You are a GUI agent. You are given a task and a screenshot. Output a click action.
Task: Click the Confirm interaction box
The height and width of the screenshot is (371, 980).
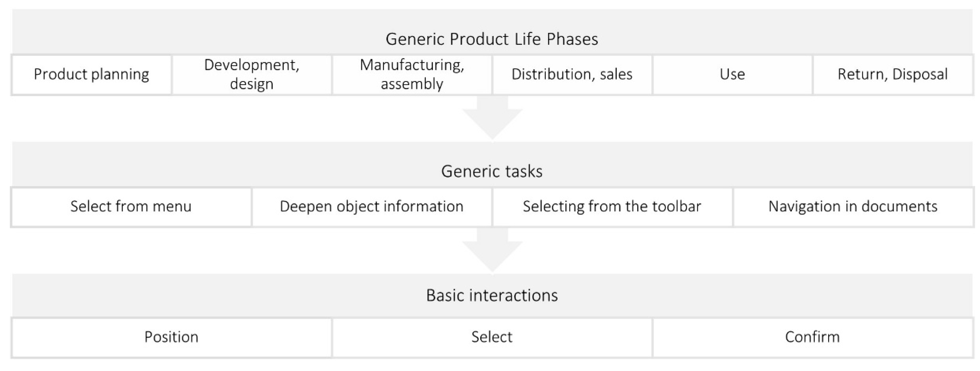(812, 337)
